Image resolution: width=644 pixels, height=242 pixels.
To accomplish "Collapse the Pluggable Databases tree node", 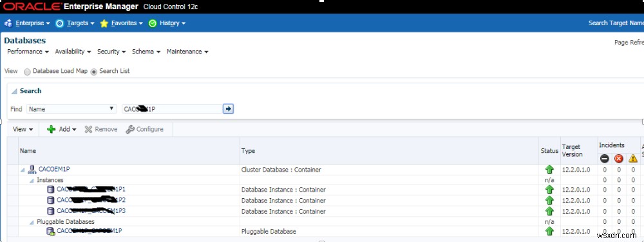I will 32,222.
